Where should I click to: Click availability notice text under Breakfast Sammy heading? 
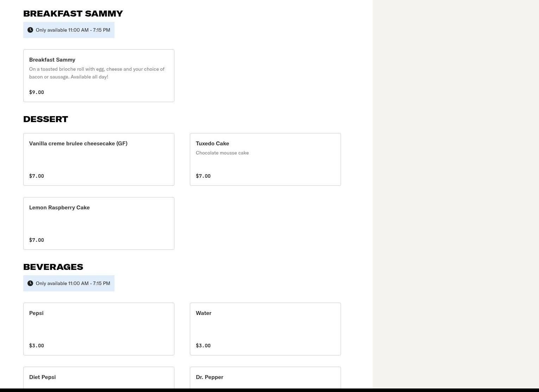click(x=73, y=30)
